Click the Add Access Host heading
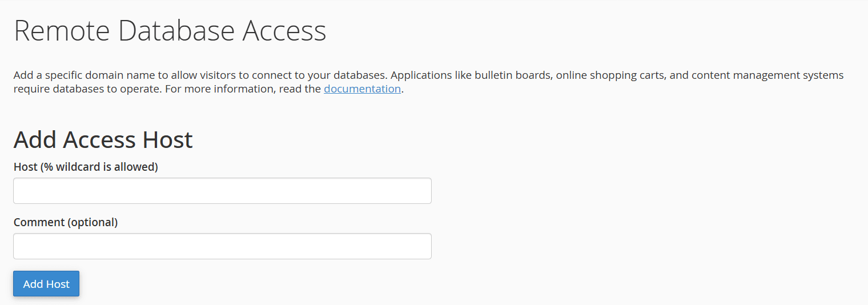The width and height of the screenshot is (868, 305). point(103,140)
